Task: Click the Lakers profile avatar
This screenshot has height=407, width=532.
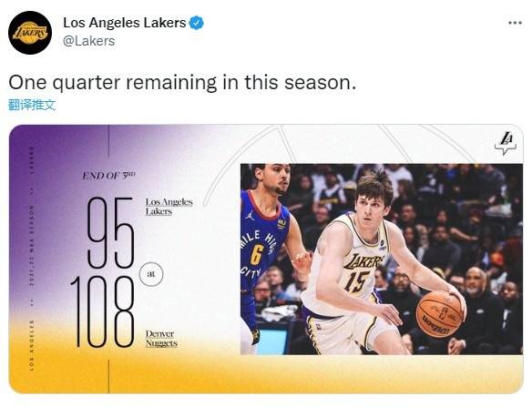Action: pos(30,33)
